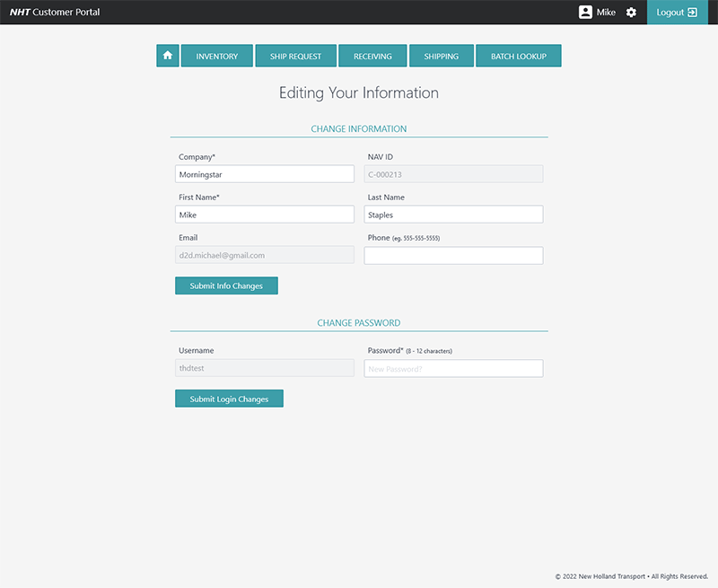Click the user profile avatar icon
Screen dimensions: 718x588
point(585,13)
